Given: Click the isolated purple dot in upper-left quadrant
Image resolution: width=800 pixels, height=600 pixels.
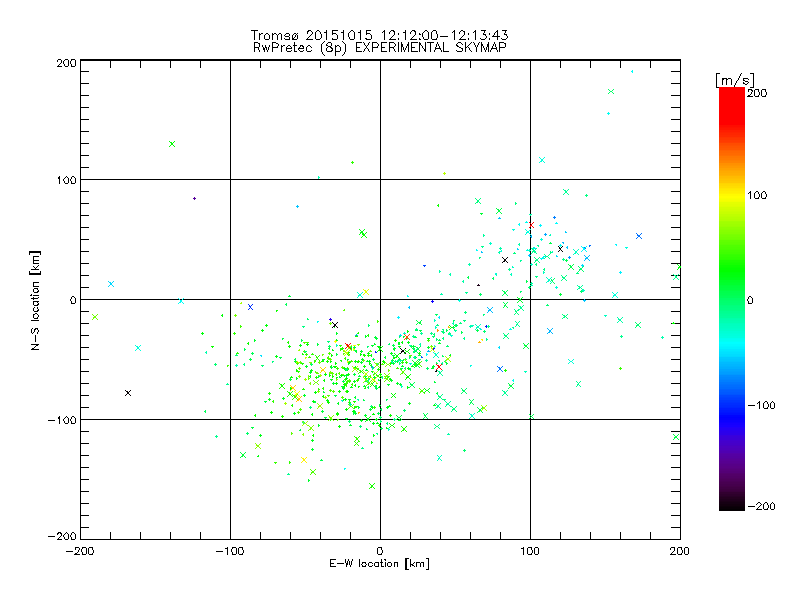Looking at the screenshot, I should click(x=194, y=198).
